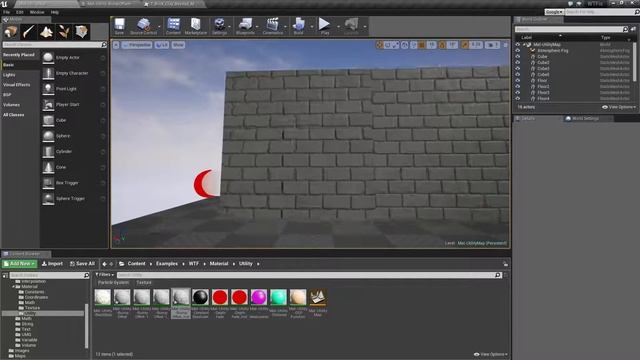Image resolution: width=640 pixels, height=360 pixels.
Task: Toggle the Texture filter
Action: pos(144,282)
